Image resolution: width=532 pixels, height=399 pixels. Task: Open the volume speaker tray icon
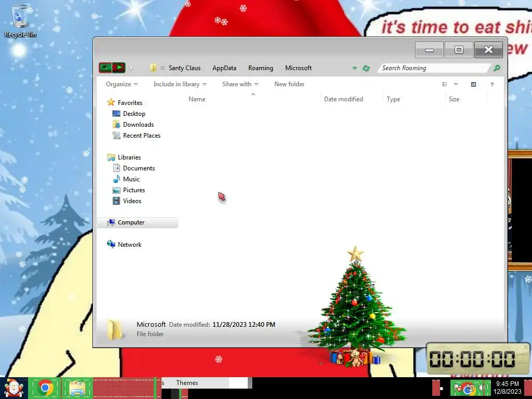click(x=482, y=388)
